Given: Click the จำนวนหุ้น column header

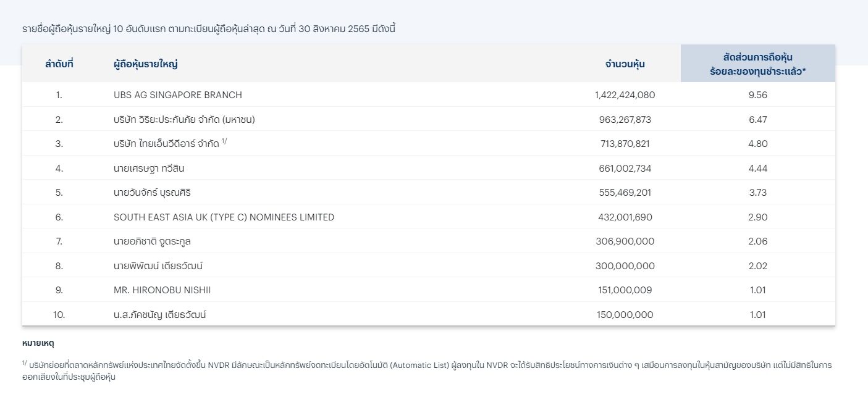Looking at the screenshot, I should pos(625,64).
